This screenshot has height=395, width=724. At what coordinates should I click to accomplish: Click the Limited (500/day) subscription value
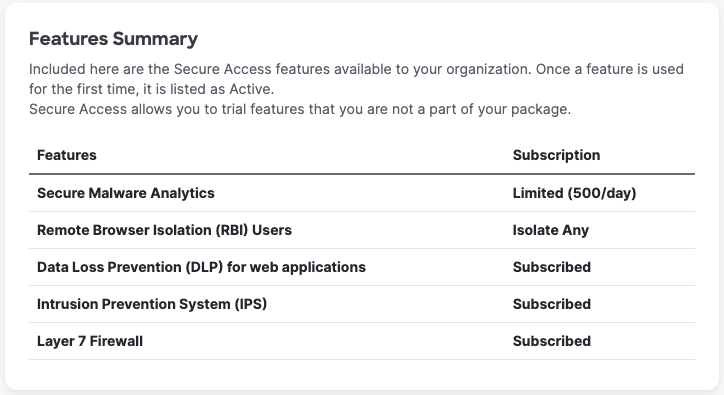(x=574, y=193)
